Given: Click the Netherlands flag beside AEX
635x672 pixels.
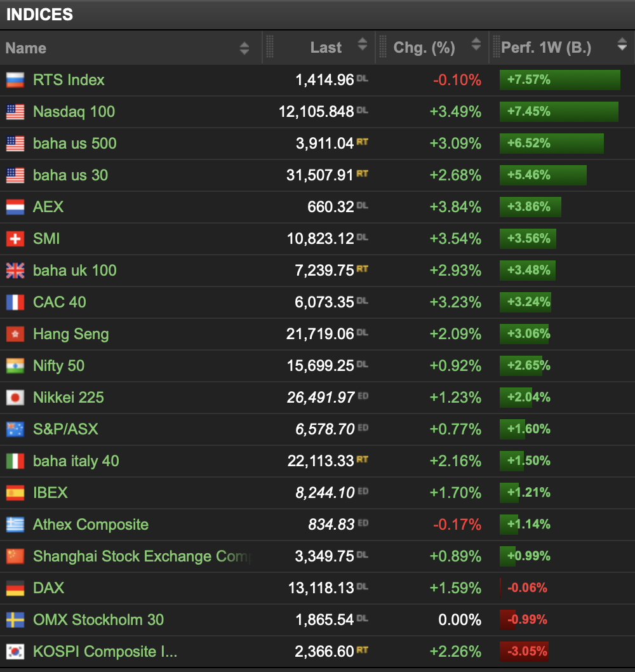Looking at the screenshot, I should point(15,207).
